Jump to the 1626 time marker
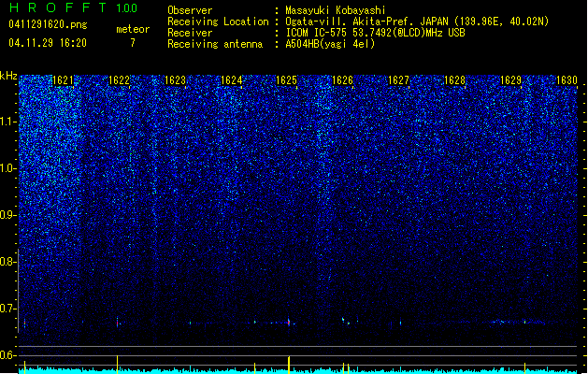Image resolution: width=588 pixels, height=374 pixels. 342,80
